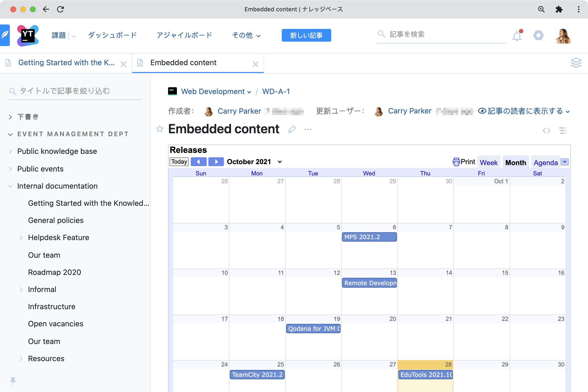The height and width of the screenshot is (392, 588).
Task: Open article three-dot actions menu
Action: click(308, 130)
